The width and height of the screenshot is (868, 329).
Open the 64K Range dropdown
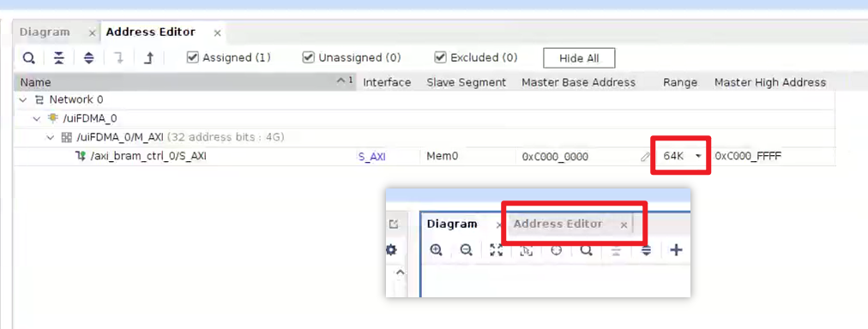(x=698, y=157)
